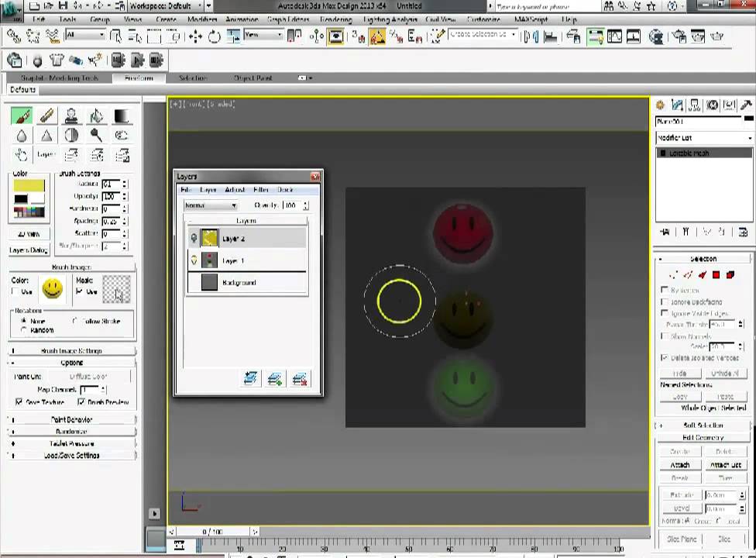Select the Contrast half-circle tool

pyautogui.click(x=71, y=136)
